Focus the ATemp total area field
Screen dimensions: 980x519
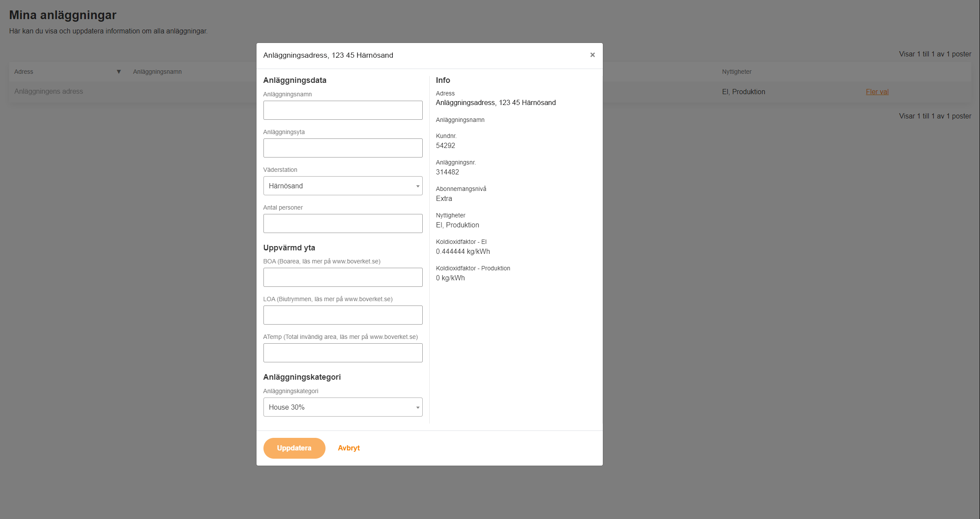click(342, 353)
